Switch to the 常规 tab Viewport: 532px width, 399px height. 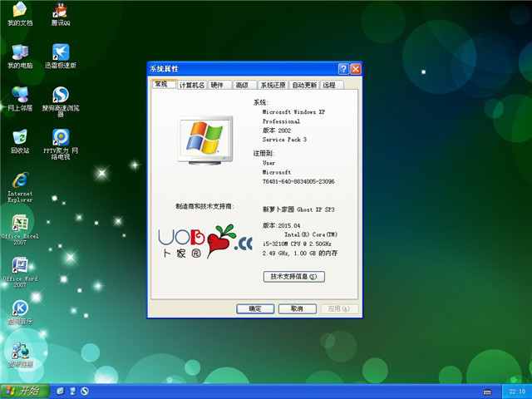164,84
